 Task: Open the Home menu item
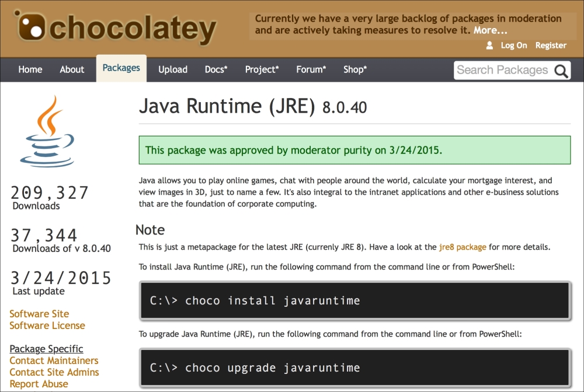pos(30,69)
